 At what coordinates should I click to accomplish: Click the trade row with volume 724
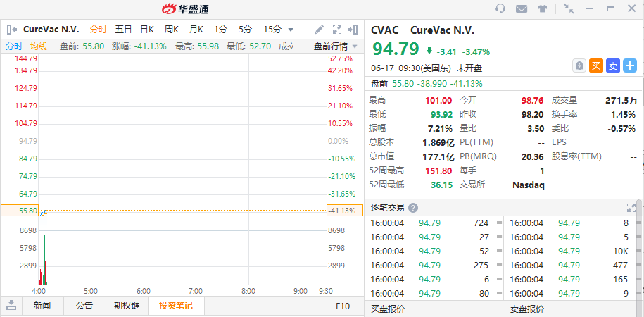click(x=434, y=223)
